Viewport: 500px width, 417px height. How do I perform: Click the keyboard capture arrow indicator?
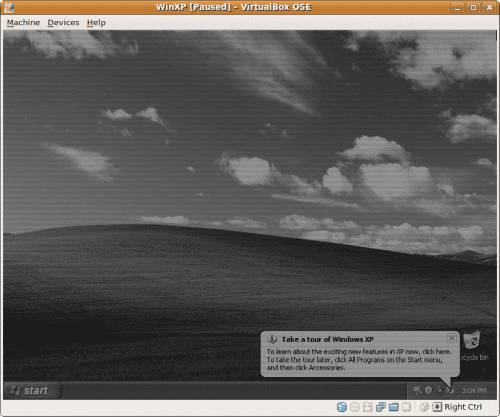pos(437,407)
